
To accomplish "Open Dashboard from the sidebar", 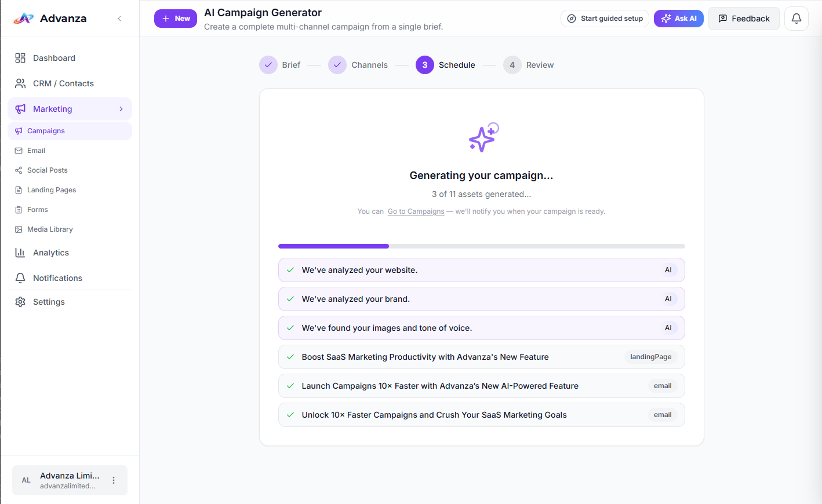I will [70, 58].
